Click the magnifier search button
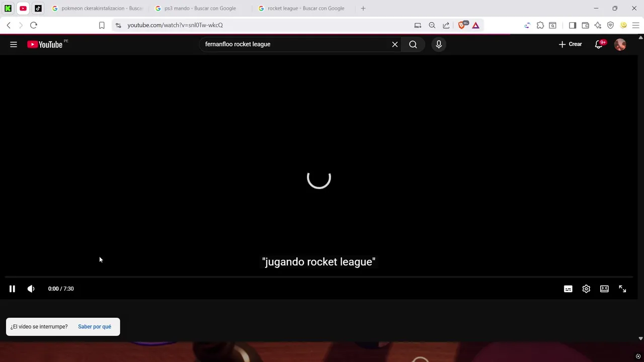This screenshot has height=362, width=644. tap(413, 44)
